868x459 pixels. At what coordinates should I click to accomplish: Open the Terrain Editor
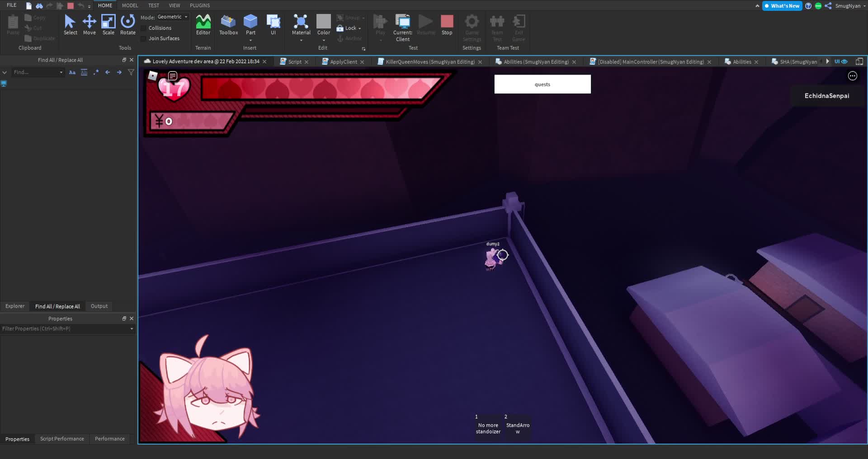(x=203, y=24)
